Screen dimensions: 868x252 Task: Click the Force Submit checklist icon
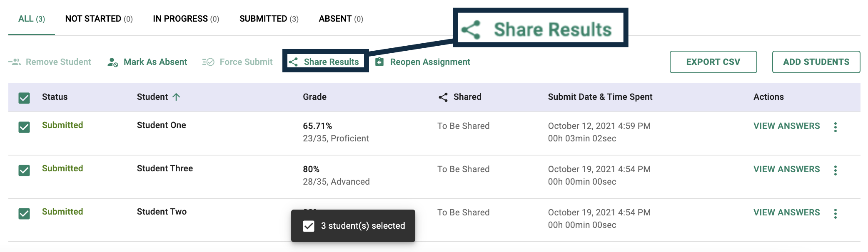point(208,62)
